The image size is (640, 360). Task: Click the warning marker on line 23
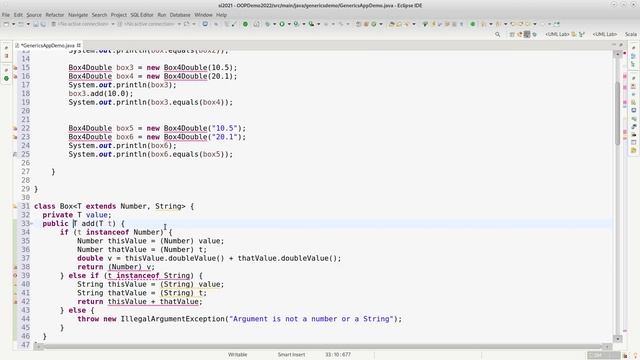click(x=15, y=137)
